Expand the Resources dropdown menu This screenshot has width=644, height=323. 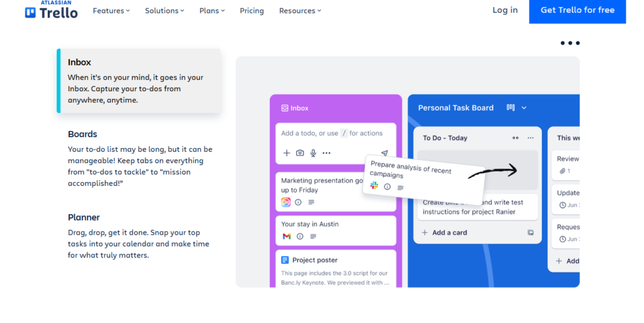tap(300, 11)
